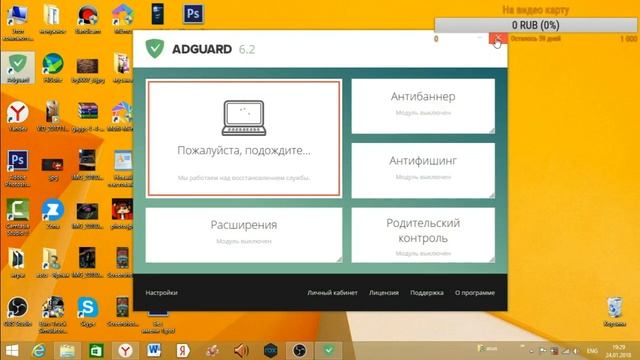Screen dimensions: 640x360
Task: Expand the Антибаннер tile corner arrow
Action: coord(492,130)
